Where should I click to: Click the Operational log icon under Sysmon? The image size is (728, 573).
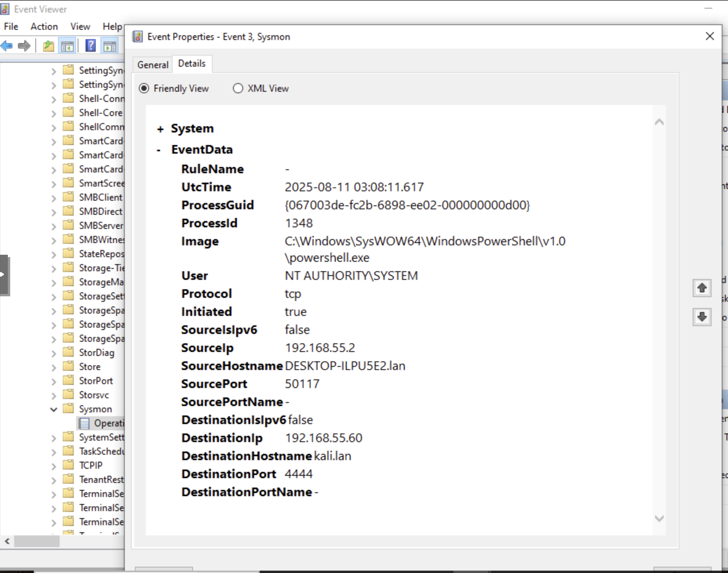(x=84, y=423)
